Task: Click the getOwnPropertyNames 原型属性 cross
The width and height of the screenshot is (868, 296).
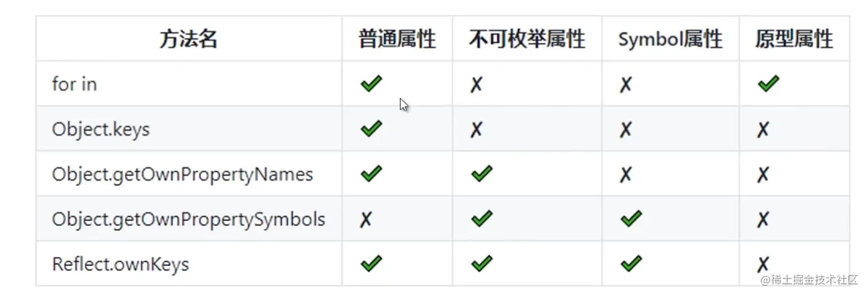Action: click(x=763, y=174)
